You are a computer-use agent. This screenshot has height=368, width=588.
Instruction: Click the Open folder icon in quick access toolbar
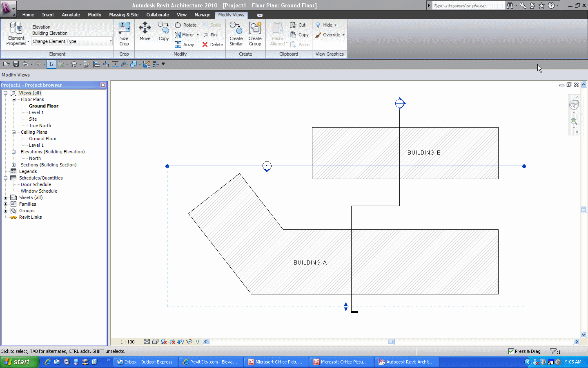click(x=6, y=64)
